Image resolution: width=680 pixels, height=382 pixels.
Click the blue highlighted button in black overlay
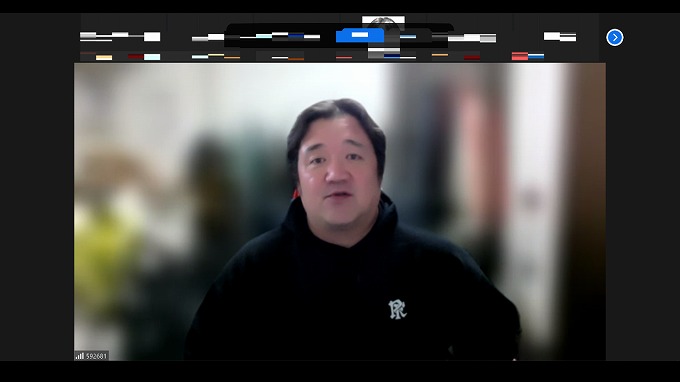pyautogui.click(x=360, y=36)
